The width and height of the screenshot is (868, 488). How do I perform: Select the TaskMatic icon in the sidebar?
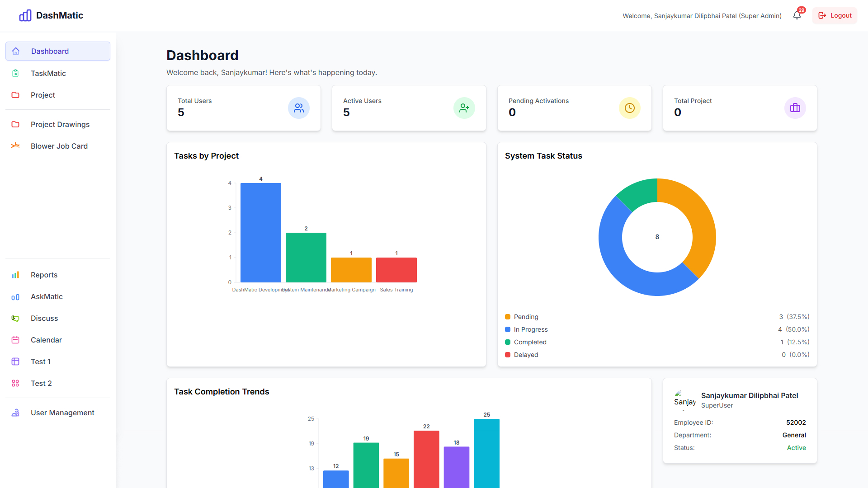pos(16,73)
